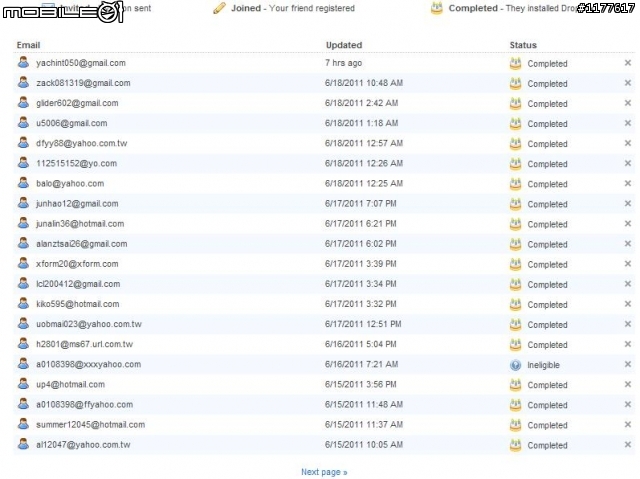Select the email u5006@gmail.com

[x=71, y=123]
